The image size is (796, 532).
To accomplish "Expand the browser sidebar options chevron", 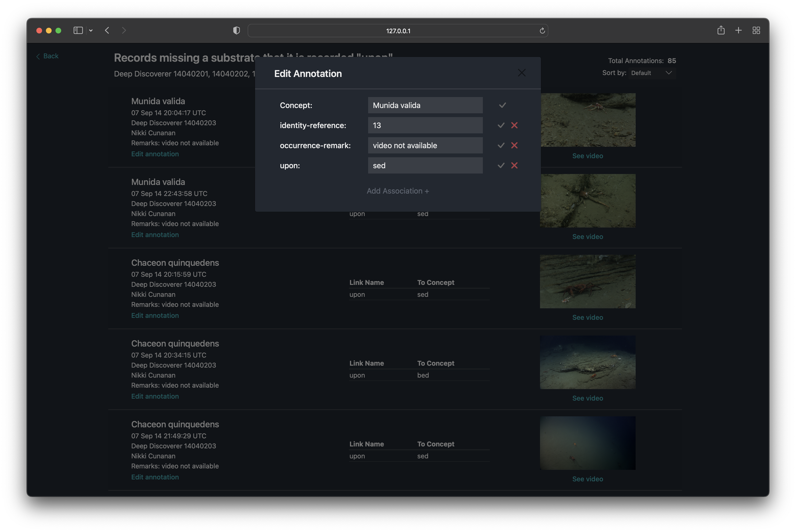I will [x=91, y=31].
